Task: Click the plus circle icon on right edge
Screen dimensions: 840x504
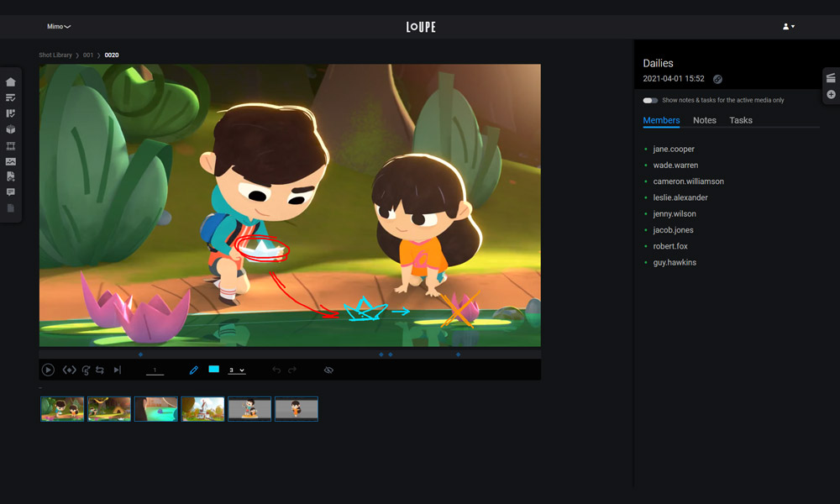Action: pos(831,95)
